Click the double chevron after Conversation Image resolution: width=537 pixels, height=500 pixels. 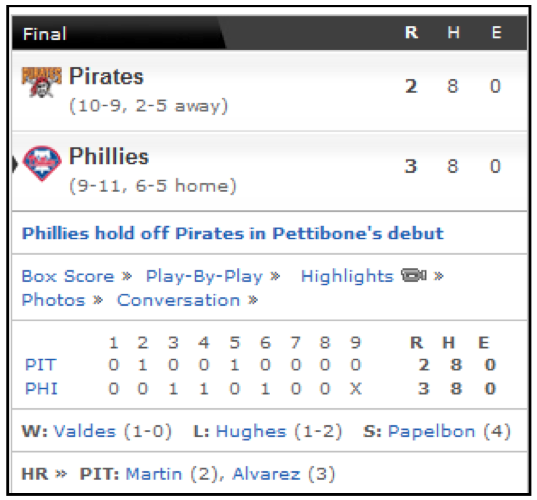click(253, 300)
